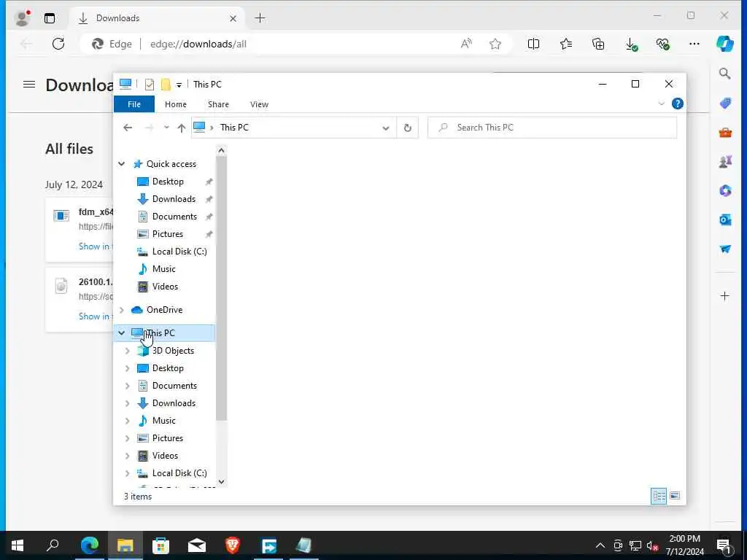Go up one folder level

point(181,128)
